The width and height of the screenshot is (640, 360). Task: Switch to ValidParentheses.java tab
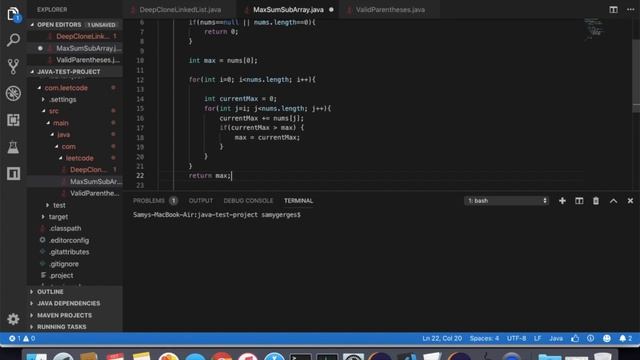tap(390, 9)
